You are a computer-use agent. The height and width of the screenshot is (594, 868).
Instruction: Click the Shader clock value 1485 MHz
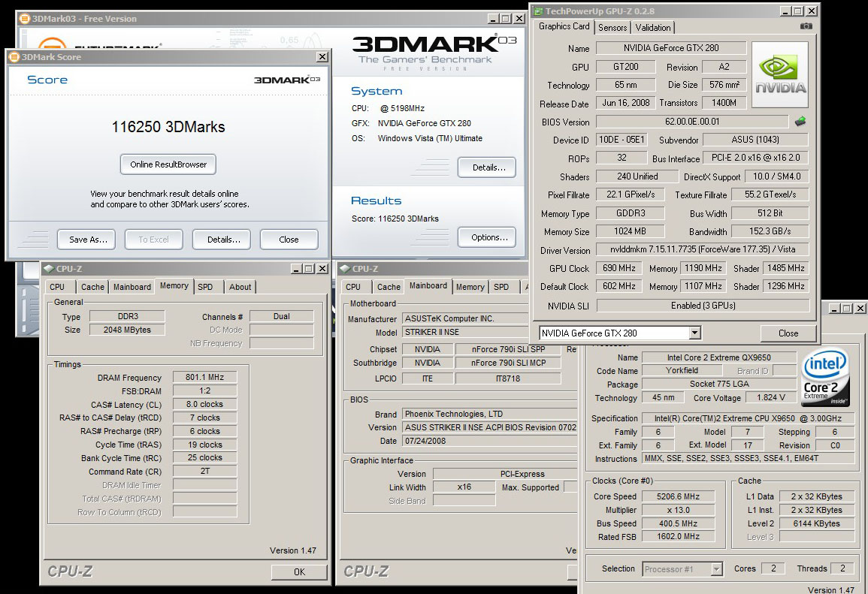(785, 268)
